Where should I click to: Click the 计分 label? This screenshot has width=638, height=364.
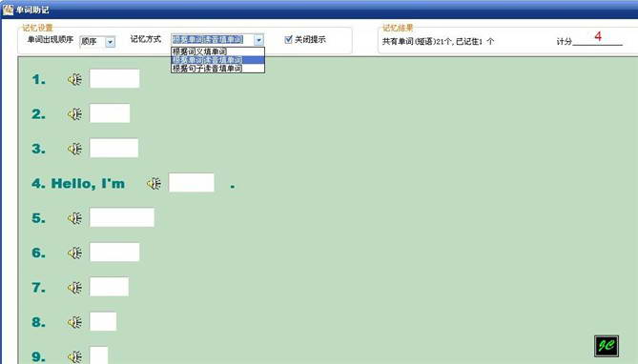point(565,42)
